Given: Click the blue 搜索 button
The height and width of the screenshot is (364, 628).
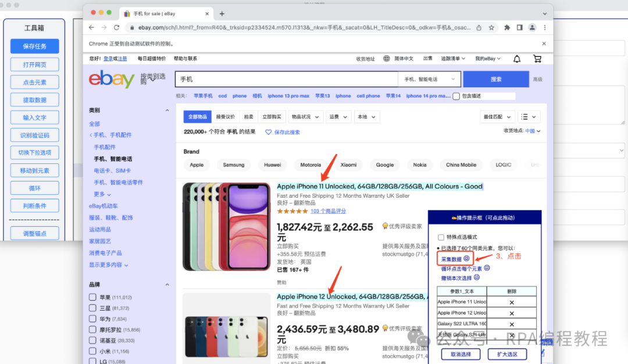Looking at the screenshot, I should [496, 79].
